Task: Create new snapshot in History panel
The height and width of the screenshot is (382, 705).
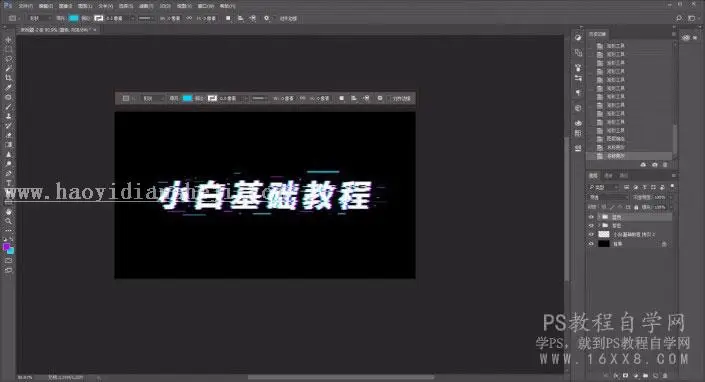Action: tap(655, 165)
